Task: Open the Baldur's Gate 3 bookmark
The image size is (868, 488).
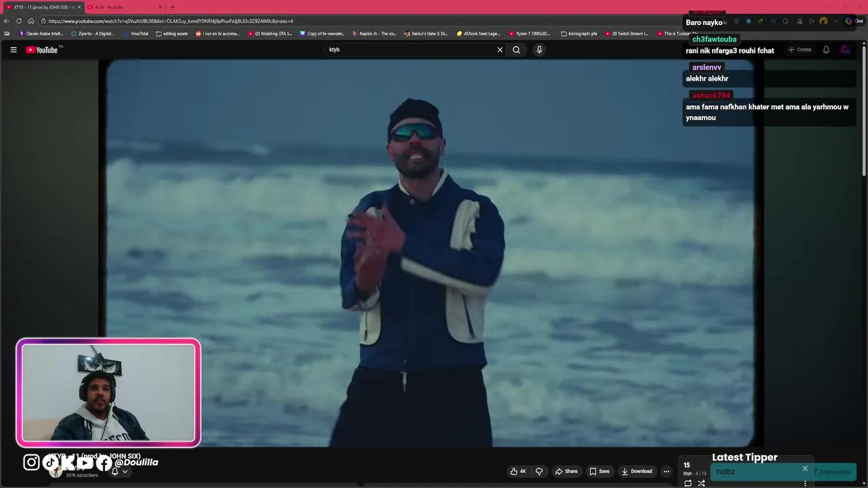Action: [x=426, y=33]
